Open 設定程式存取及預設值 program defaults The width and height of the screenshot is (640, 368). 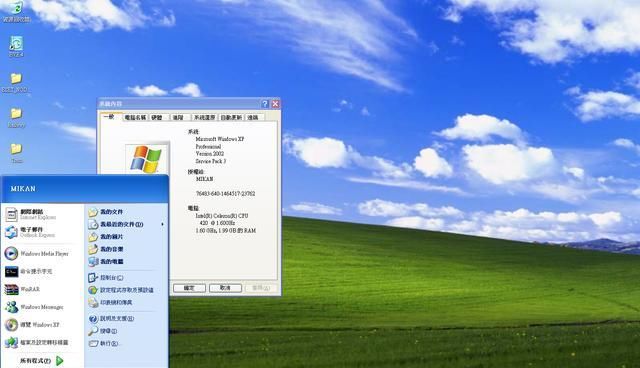pyautogui.click(x=121, y=290)
